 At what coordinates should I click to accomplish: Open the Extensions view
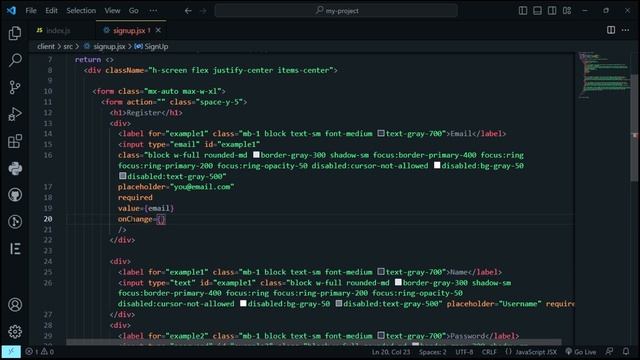[x=15, y=141]
